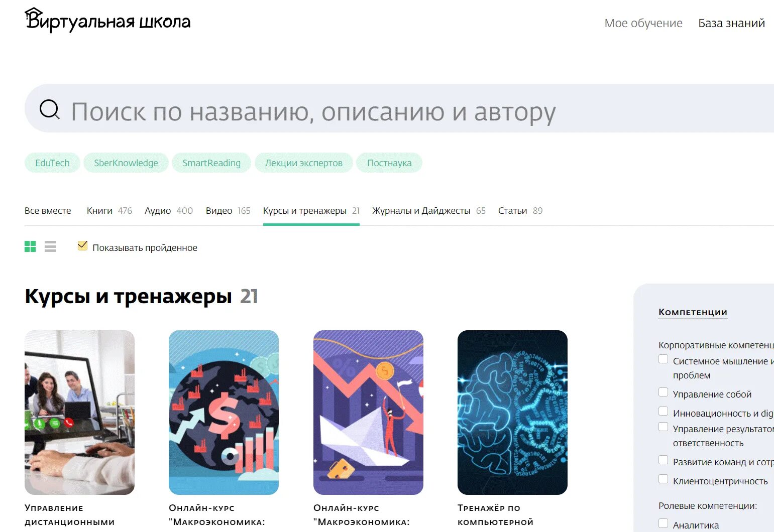Go to Мое обучение page
This screenshot has width=774, height=532.
[x=643, y=23]
